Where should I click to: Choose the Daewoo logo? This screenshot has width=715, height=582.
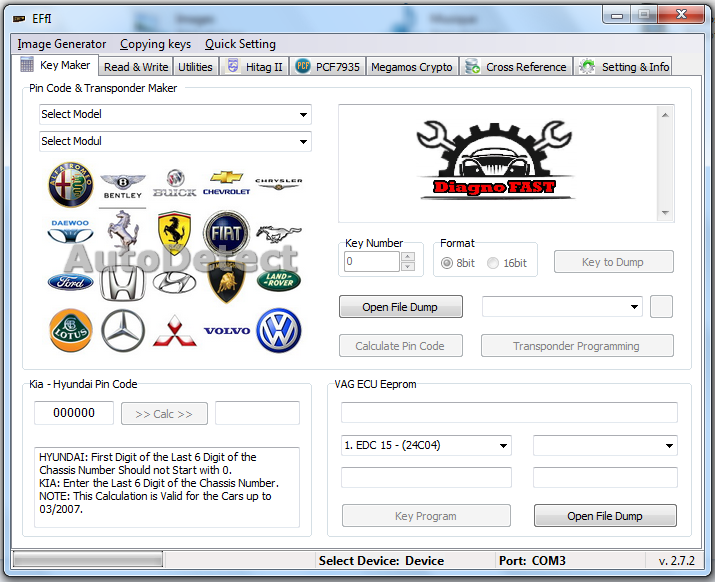tap(70, 231)
